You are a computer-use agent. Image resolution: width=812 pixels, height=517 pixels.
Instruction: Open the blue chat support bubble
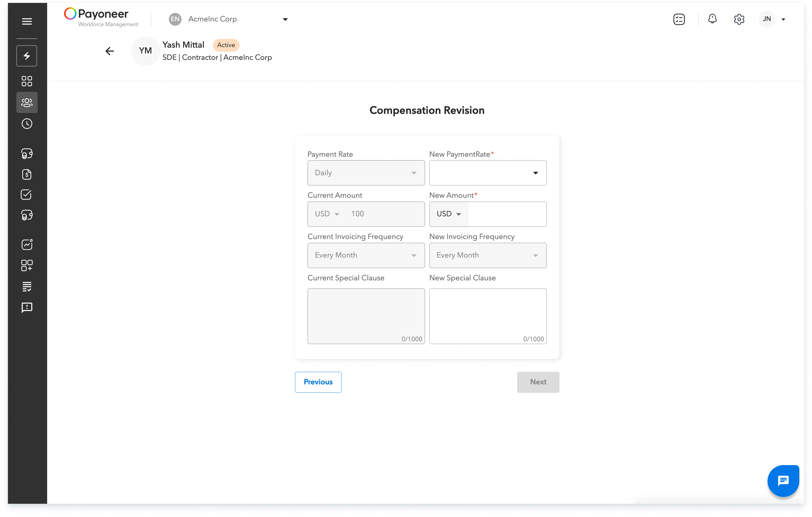(783, 481)
